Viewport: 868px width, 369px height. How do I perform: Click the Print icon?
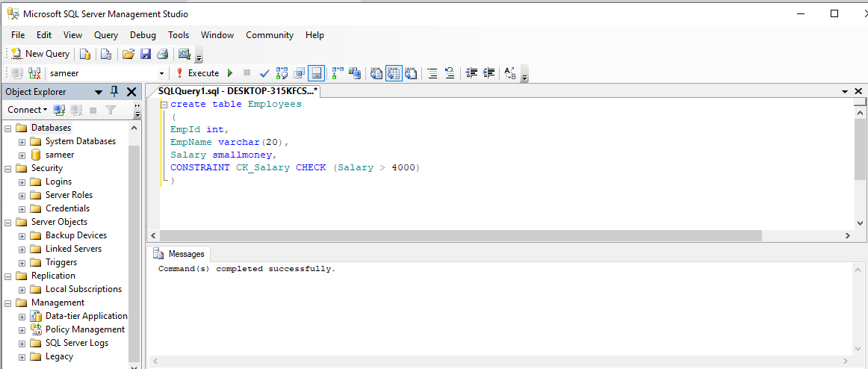click(x=162, y=54)
